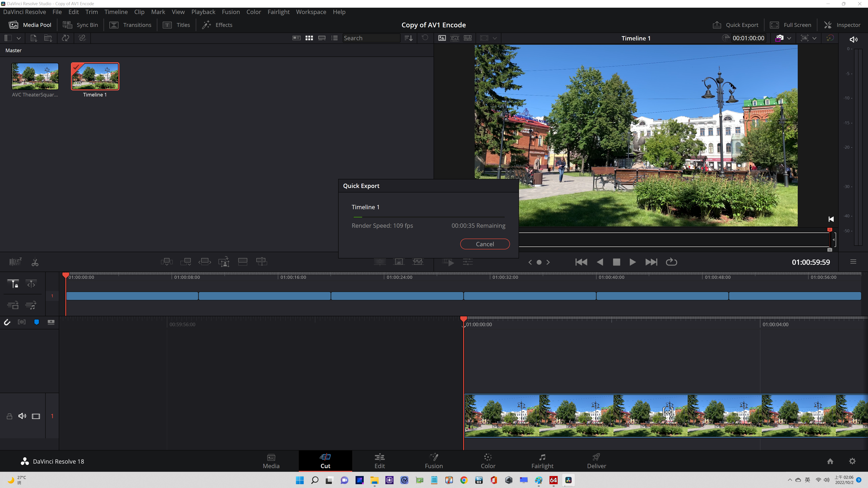The image size is (868, 488).
Task: Open the Workspace menu
Action: (x=311, y=12)
